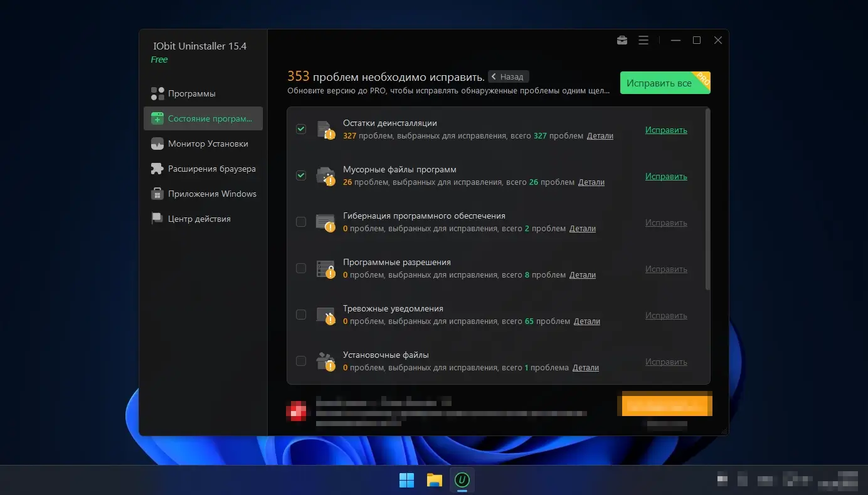The image size is (868, 495).
Task: Click the problems list vertical scrollbar
Action: (707, 199)
